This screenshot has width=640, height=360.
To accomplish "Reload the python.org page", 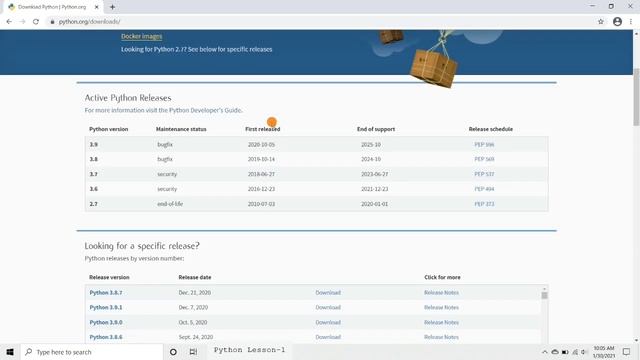I will [x=36, y=22].
